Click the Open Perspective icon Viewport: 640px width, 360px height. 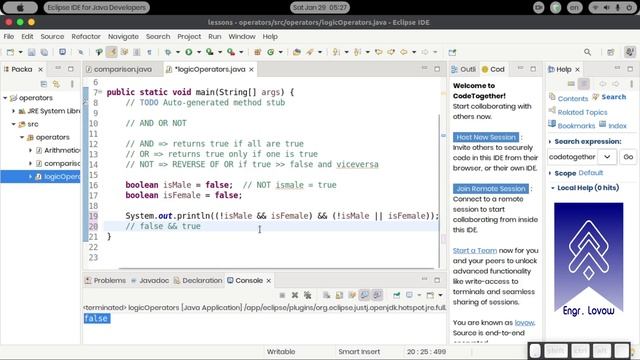coord(611,52)
